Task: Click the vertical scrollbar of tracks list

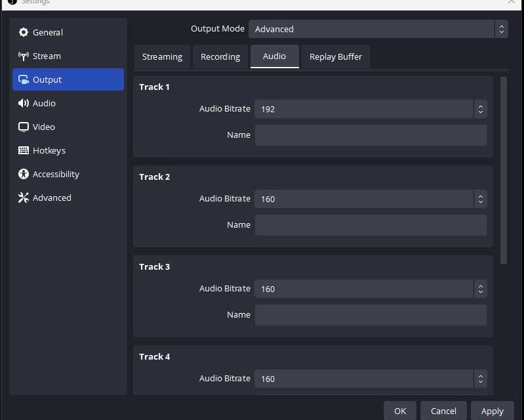Action: coord(504,171)
